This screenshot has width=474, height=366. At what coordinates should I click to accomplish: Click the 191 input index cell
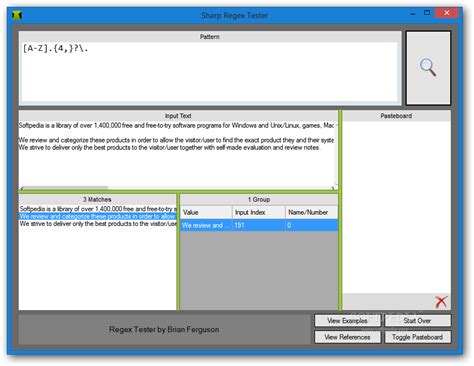click(259, 225)
